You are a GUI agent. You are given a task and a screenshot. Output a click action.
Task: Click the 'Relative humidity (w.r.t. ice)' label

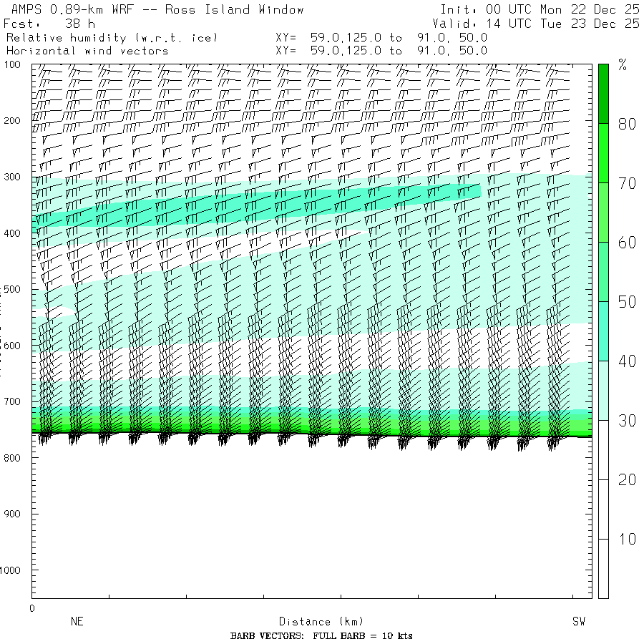click(112, 37)
